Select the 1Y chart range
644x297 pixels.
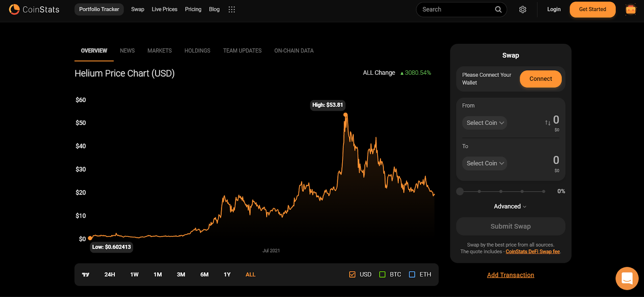click(x=227, y=274)
